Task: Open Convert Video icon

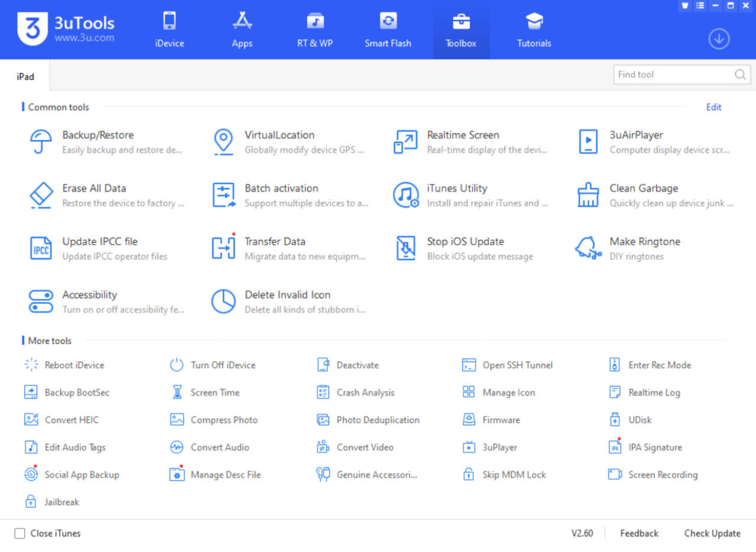Action: [x=323, y=447]
